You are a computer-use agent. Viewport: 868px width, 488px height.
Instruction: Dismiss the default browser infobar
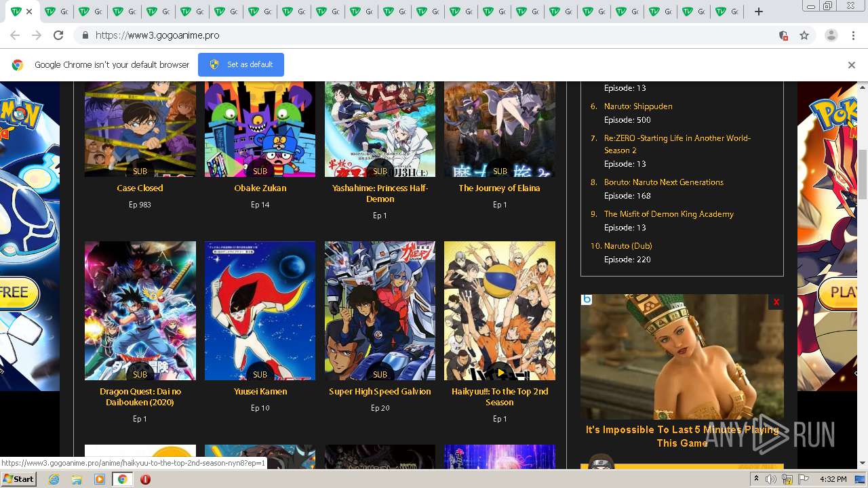(x=852, y=65)
